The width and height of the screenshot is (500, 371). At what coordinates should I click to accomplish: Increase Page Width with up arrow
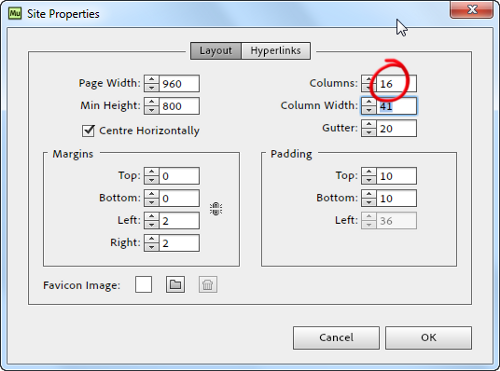(152, 79)
